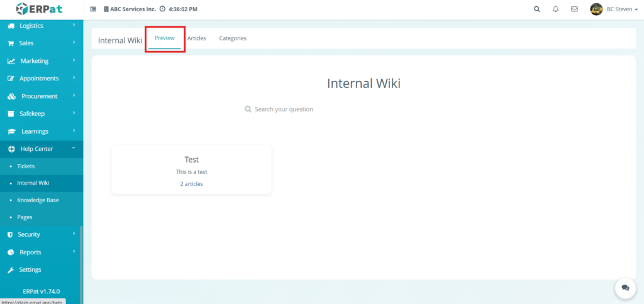The height and width of the screenshot is (304, 644).
Task: Click the Procurement cubes icon
Action: pyautogui.click(x=11, y=96)
